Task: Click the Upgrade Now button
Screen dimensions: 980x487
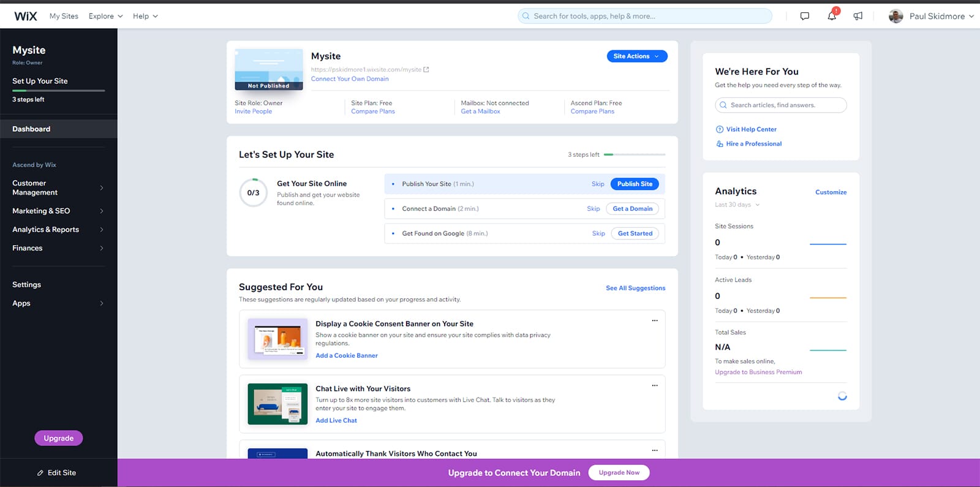Action: [x=619, y=472]
